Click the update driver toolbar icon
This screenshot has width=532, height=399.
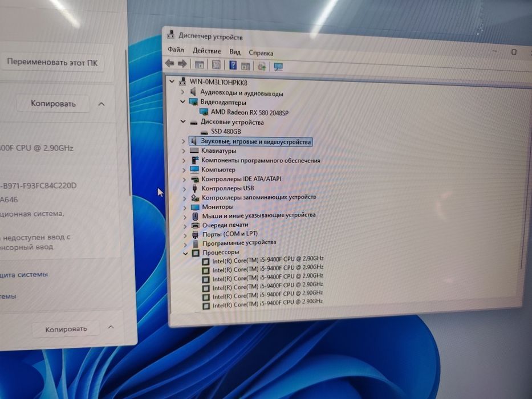(x=262, y=66)
